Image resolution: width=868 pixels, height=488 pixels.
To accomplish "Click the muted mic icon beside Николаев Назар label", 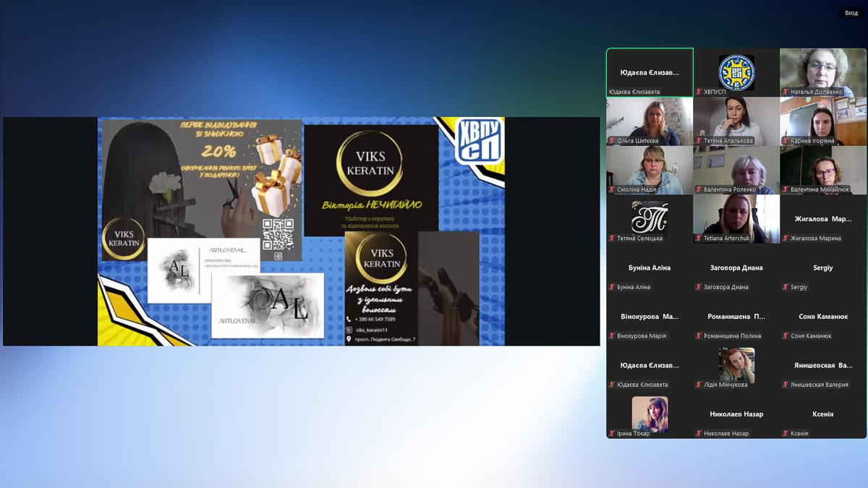I will (699, 434).
